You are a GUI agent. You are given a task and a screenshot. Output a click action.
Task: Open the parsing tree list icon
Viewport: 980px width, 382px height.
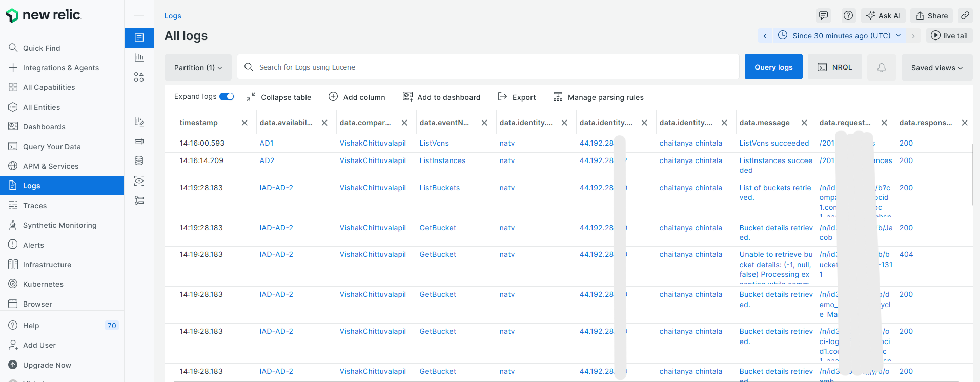pos(139,200)
